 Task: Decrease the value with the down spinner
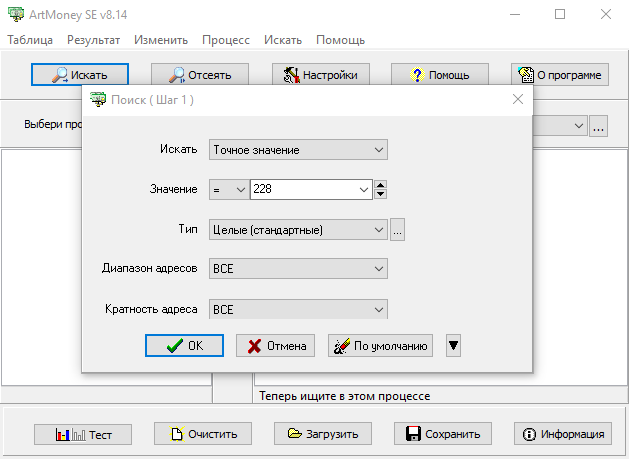380,194
